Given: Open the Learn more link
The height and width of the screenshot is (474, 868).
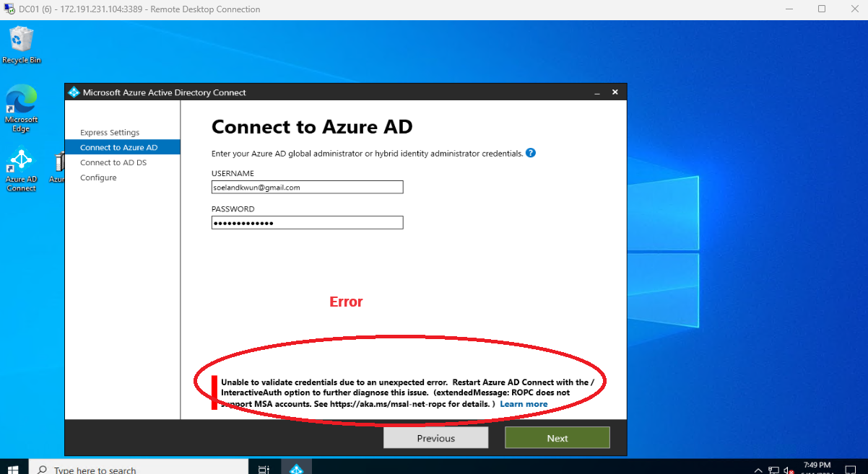Looking at the screenshot, I should tap(524, 404).
